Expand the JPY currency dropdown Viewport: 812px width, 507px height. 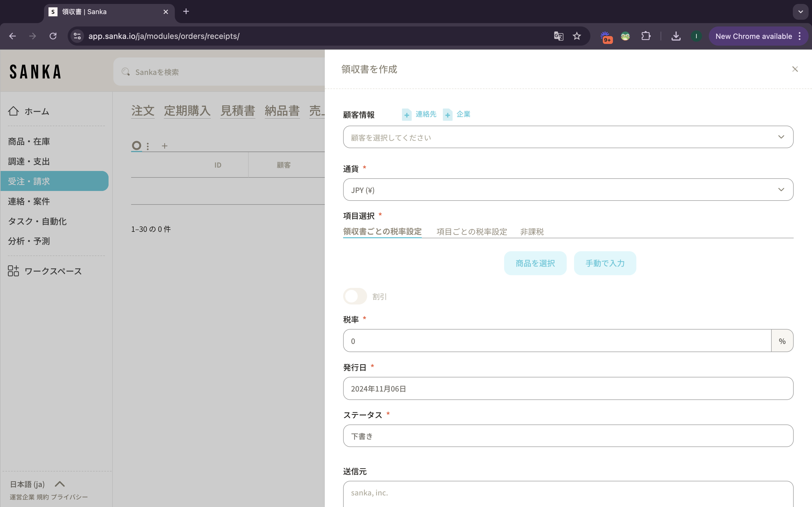click(x=568, y=190)
